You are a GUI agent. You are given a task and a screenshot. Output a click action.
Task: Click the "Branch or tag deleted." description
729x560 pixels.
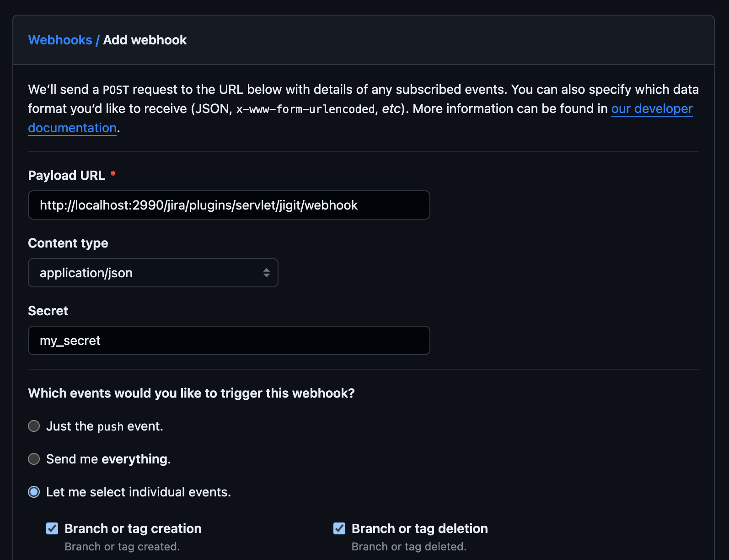pyautogui.click(x=409, y=547)
